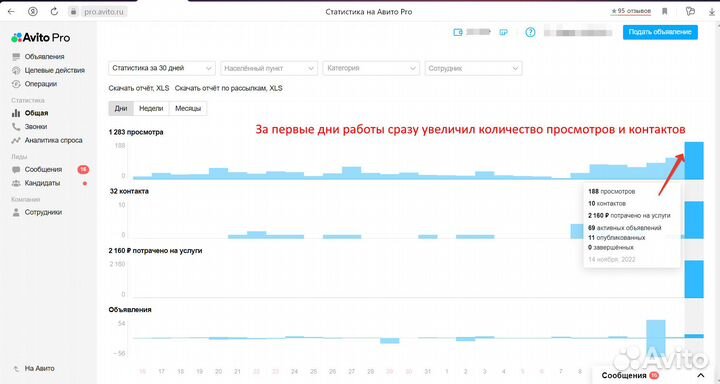
Task: Click the Аналитика спроса graph icon
Action: [x=16, y=141]
